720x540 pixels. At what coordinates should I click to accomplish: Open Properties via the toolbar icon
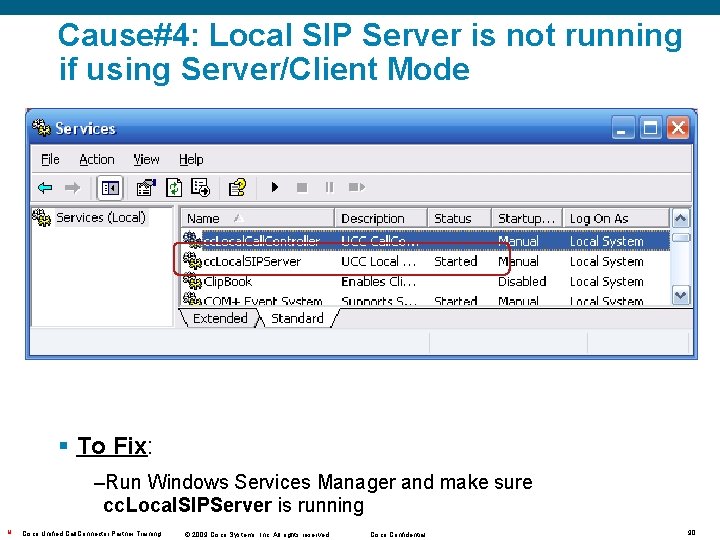146,187
